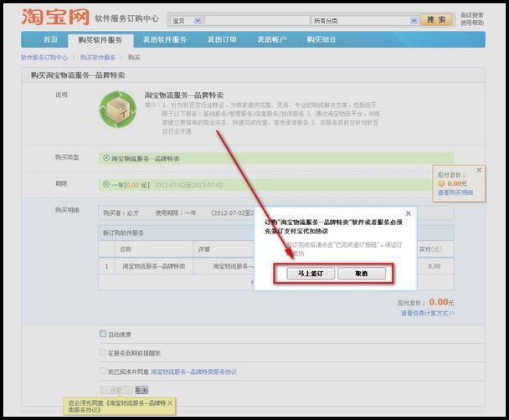509x420 pixels.
Task: Click 取消 in the dialog
Action: pyautogui.click(x=362, y=274)
